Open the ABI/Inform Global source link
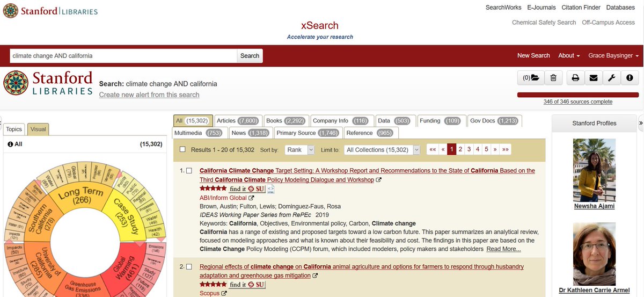This screenshot has width=644, height=297. [223, 198]
